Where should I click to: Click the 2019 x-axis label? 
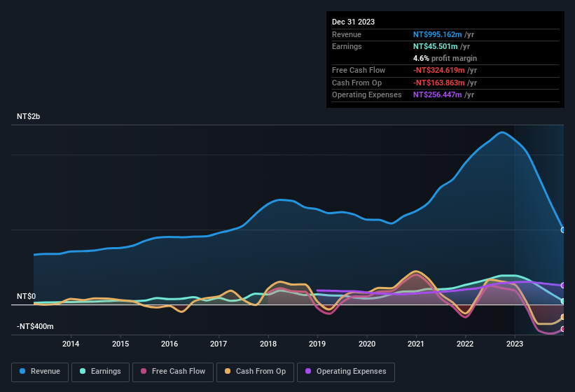coord(317,344)
